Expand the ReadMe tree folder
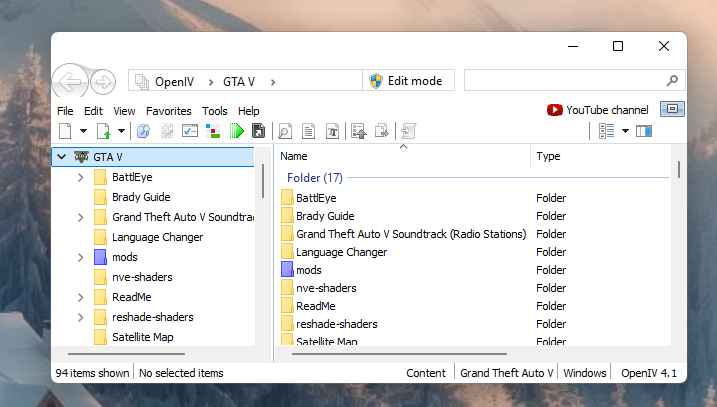This screenshot has width=717, height=407. [x=80, y=297]
